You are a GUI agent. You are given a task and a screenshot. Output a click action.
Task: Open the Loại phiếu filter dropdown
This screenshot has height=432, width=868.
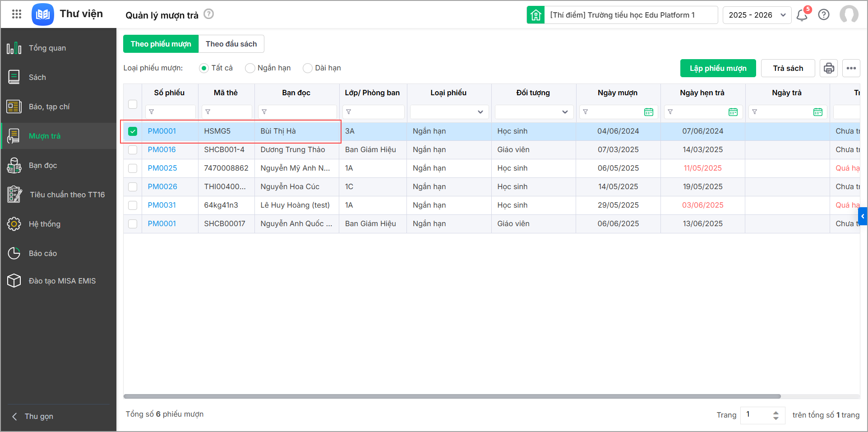pos(449,112)
